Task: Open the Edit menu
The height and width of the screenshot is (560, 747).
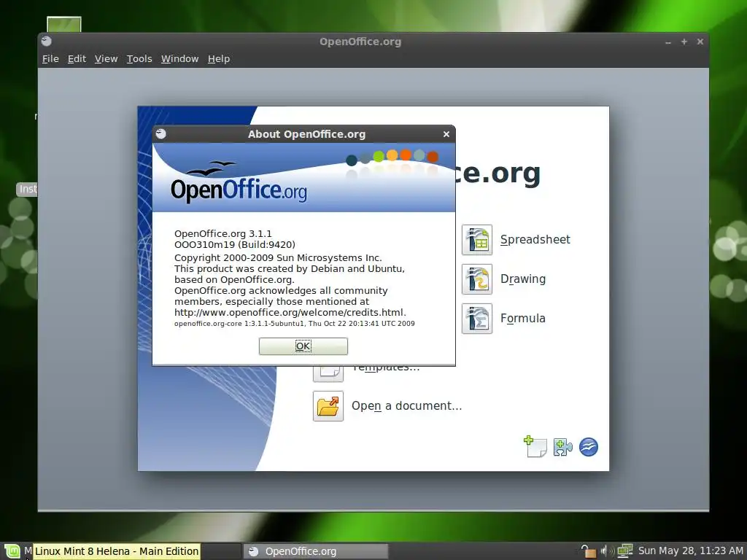Action: click(77, 58)
